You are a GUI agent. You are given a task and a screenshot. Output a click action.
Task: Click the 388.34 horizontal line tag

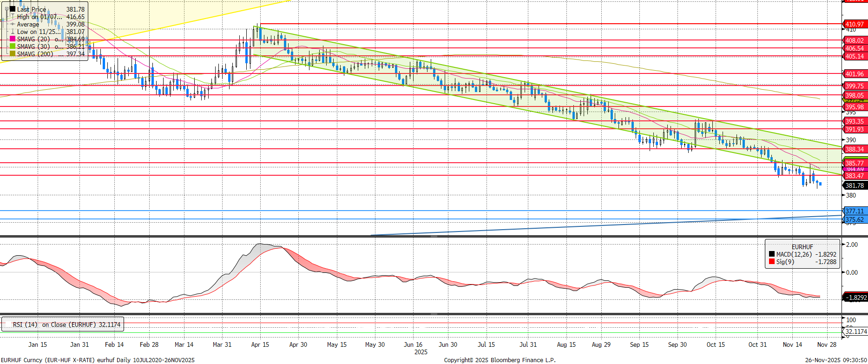[x=854, y=149]
